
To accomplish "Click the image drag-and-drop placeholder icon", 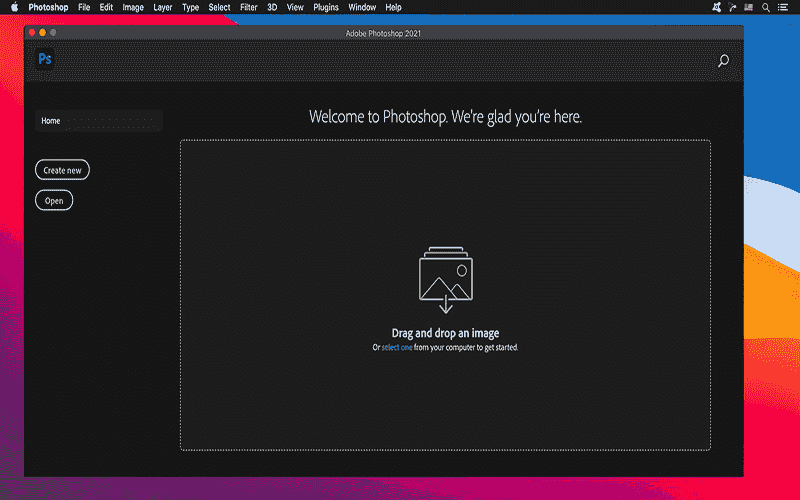I will [445, 280].
